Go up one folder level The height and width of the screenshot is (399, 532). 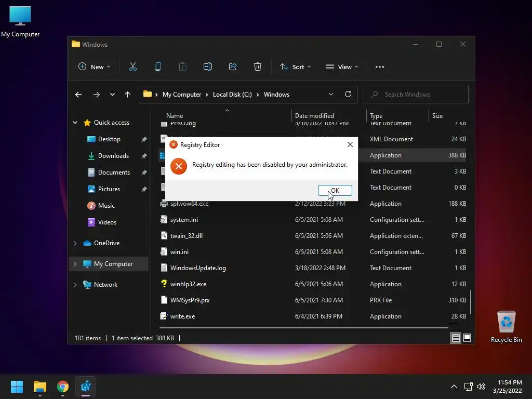(x=128, y=95)
